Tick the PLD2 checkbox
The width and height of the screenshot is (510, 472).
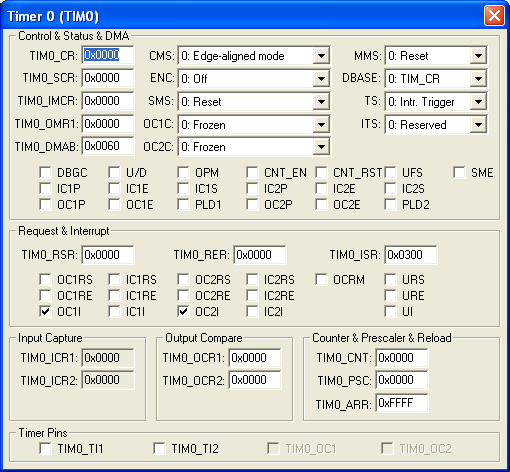click(x=390, y=204)
